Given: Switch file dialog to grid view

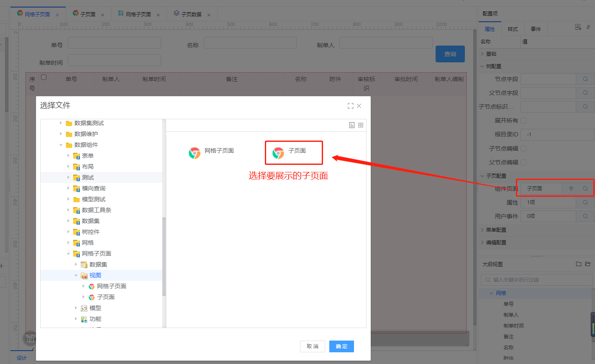Looking at the screenshot, I should tap(361, 125).
